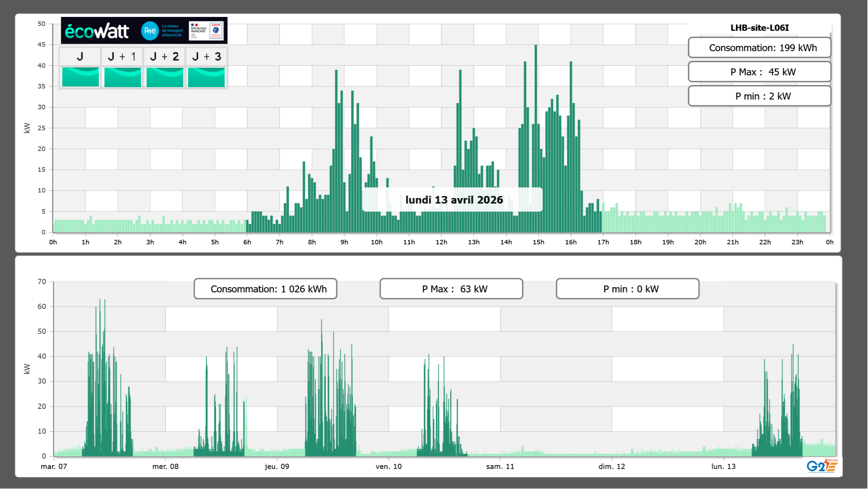
Task: Click the Consommation: 199 kWh box
Action: (x=759, y=48)
